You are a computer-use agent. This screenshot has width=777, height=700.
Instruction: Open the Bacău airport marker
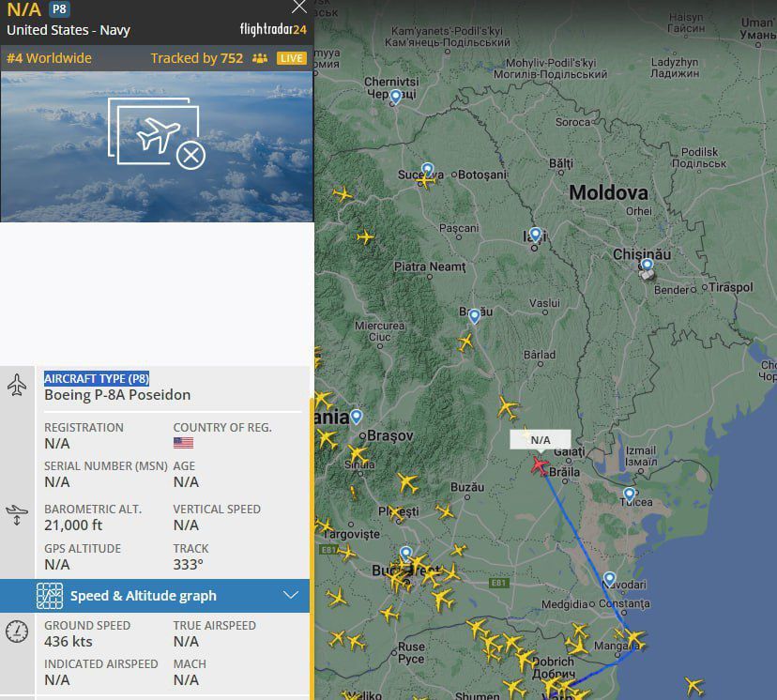click(x=474, y=315)
